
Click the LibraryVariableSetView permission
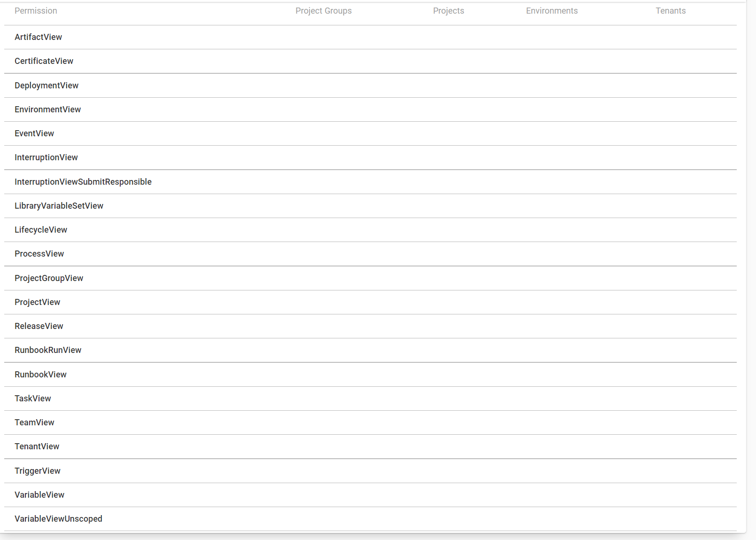pyautogui.click(x=59, y=206)
